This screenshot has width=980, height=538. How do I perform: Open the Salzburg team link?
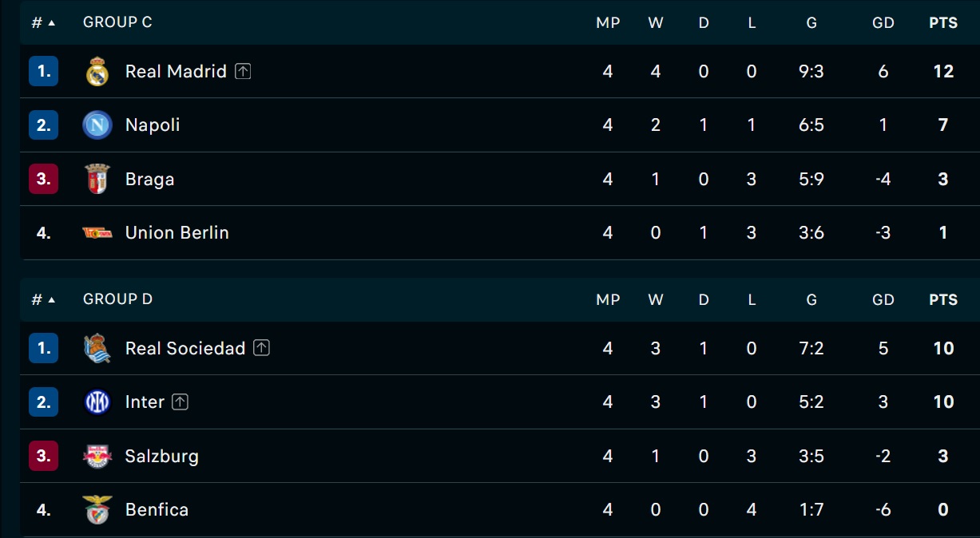pos(162,456)
